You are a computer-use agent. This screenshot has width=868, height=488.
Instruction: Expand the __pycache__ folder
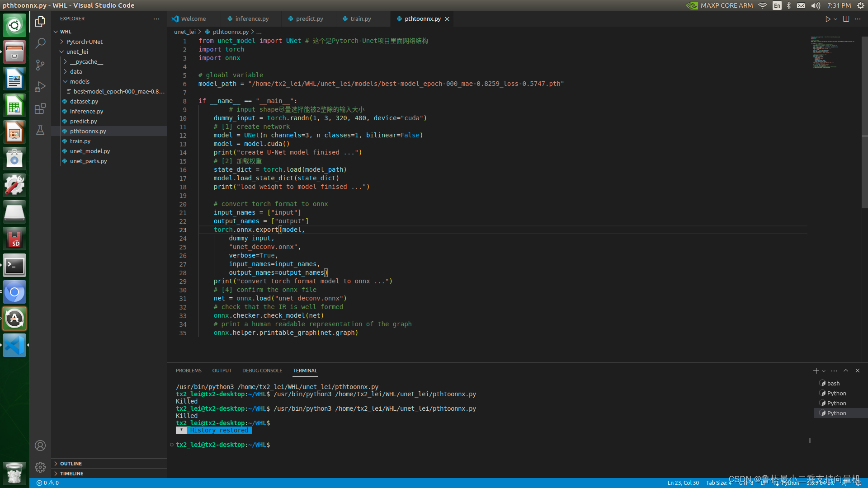click(108, 61)
